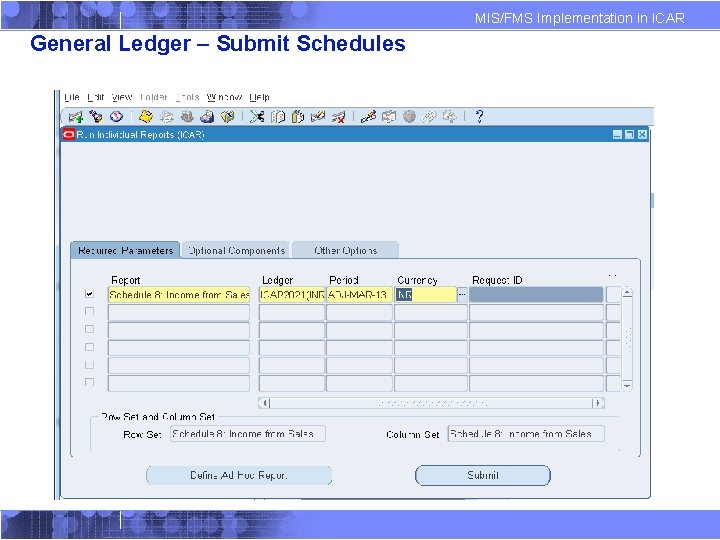This screenshot has height=540, width=720.
Task: Click the Submit button
Action: coord(483,475)
